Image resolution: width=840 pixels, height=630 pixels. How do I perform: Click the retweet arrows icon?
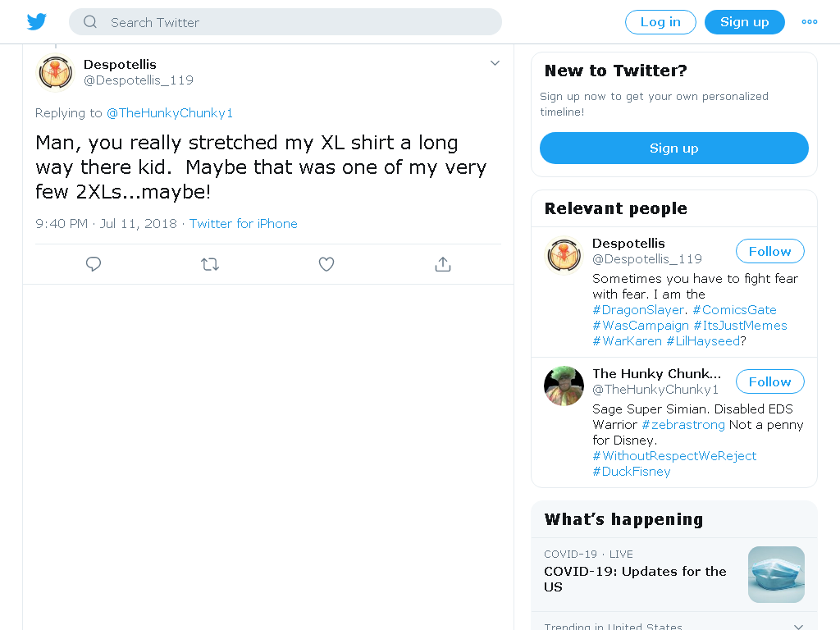[210, 264]
